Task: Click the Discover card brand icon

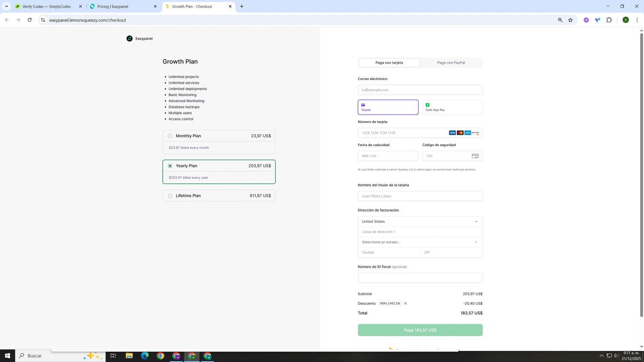Action: pos(475,133)
